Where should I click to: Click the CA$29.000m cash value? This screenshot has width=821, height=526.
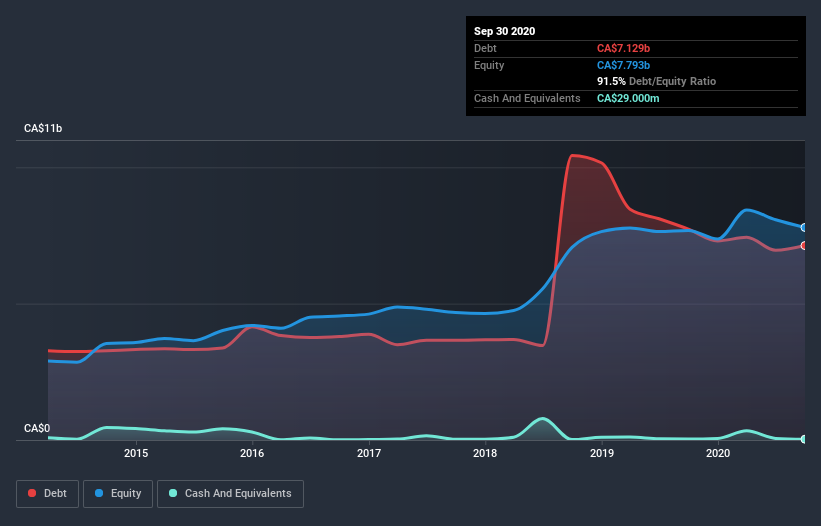[628, 98]
